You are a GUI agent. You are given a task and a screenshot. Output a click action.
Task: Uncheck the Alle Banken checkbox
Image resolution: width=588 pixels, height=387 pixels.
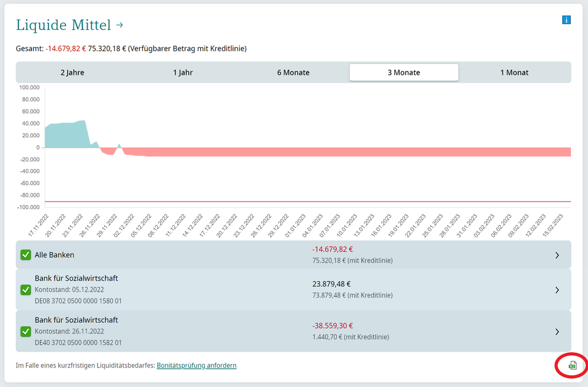point(25,255)
